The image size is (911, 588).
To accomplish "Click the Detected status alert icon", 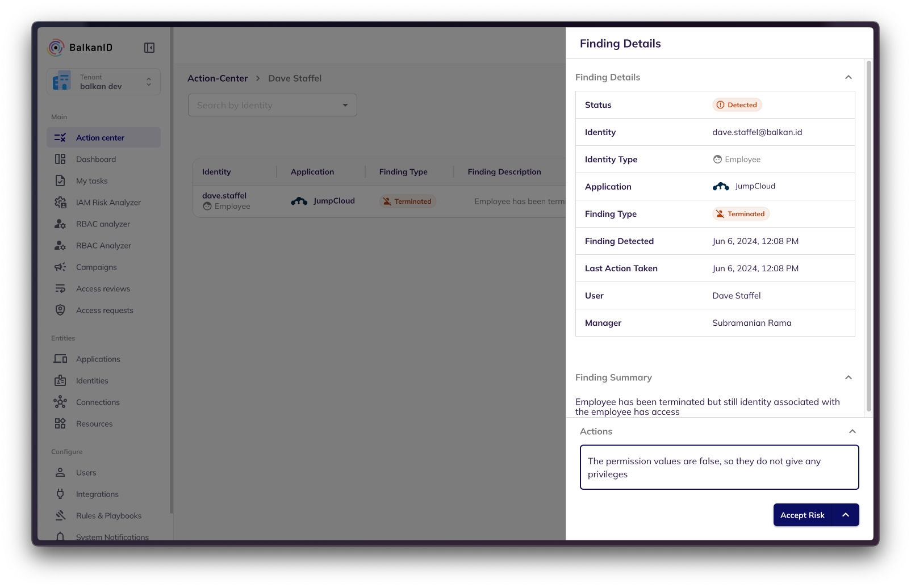I will point(720,105).
